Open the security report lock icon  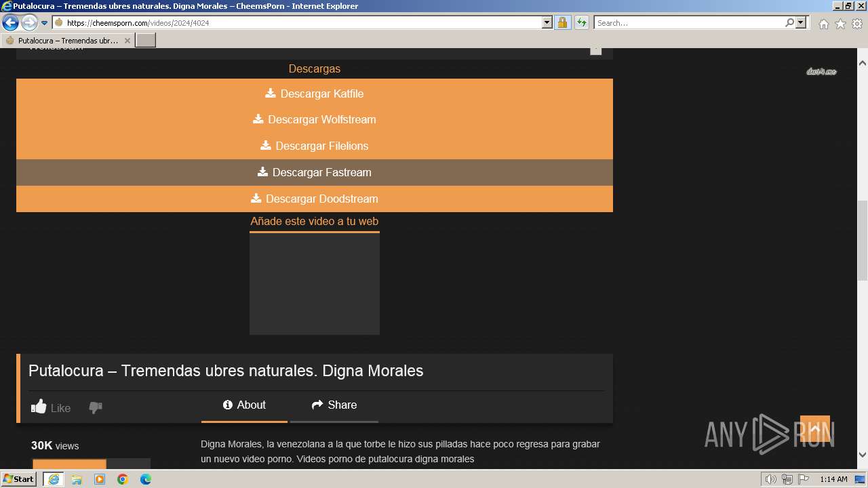coord(562,22)
